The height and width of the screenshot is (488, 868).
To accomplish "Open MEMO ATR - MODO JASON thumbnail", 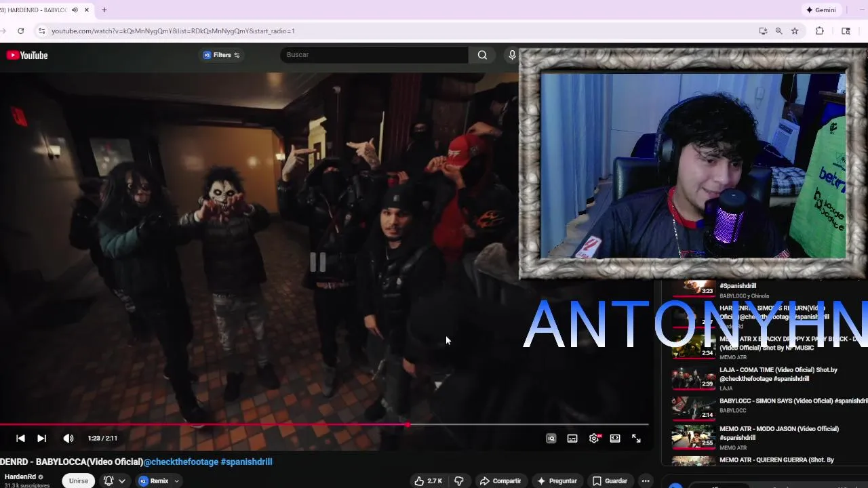I will pyautogui.click(x=693, y=438).
